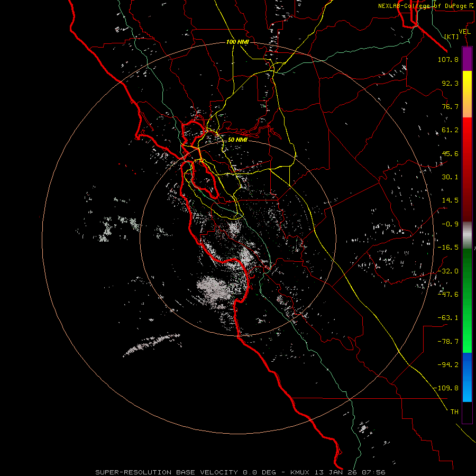The height and width of the screenshot is (476, 476).
Task: Pick the purple band of the velocity scale
Action: point(467,59)
